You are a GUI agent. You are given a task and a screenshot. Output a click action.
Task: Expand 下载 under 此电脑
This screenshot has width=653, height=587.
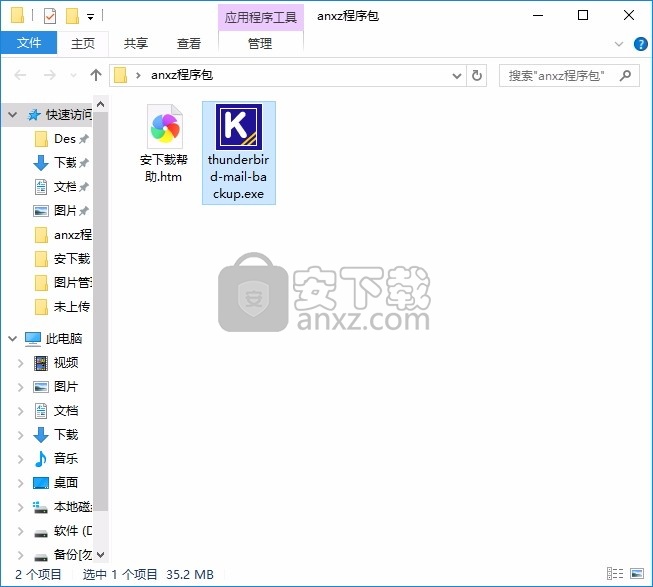tap(20, 435)
